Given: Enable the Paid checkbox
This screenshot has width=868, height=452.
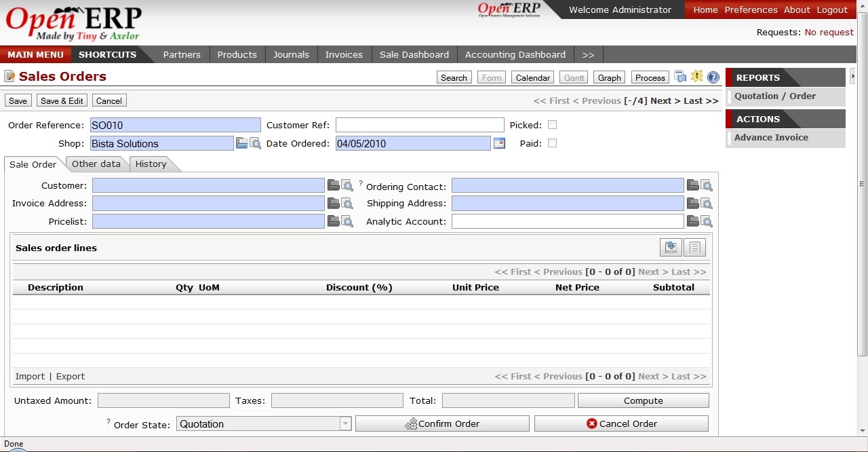Looking at the screenshot, I should [553, 143].
